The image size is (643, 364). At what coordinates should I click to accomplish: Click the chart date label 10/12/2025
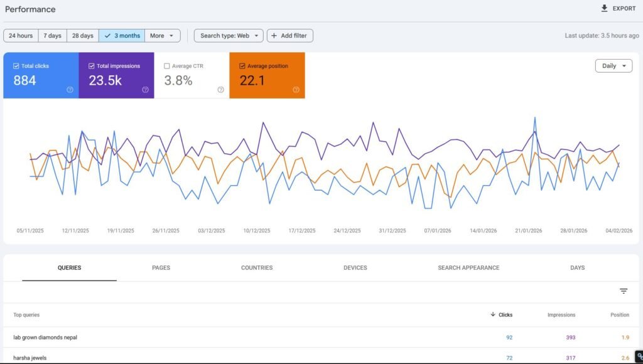click(257, 231)
